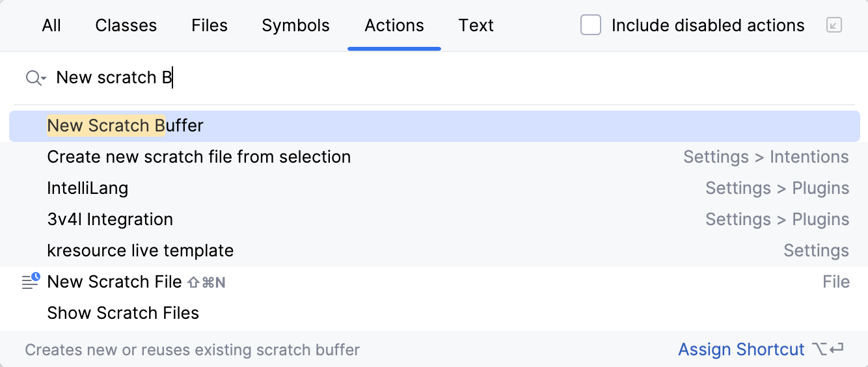868x367 pixels.
Task: Select the New Scratch Buffer action
Action: (126, 126)
